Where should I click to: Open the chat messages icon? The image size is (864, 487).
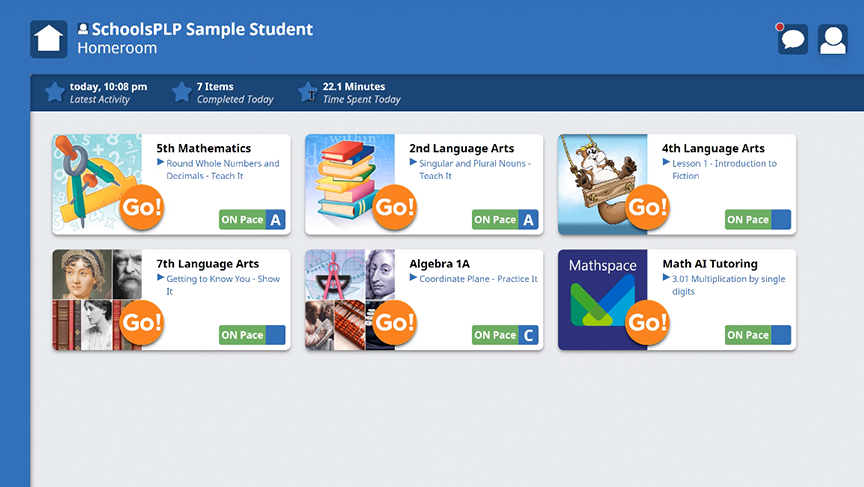point(793,40)
